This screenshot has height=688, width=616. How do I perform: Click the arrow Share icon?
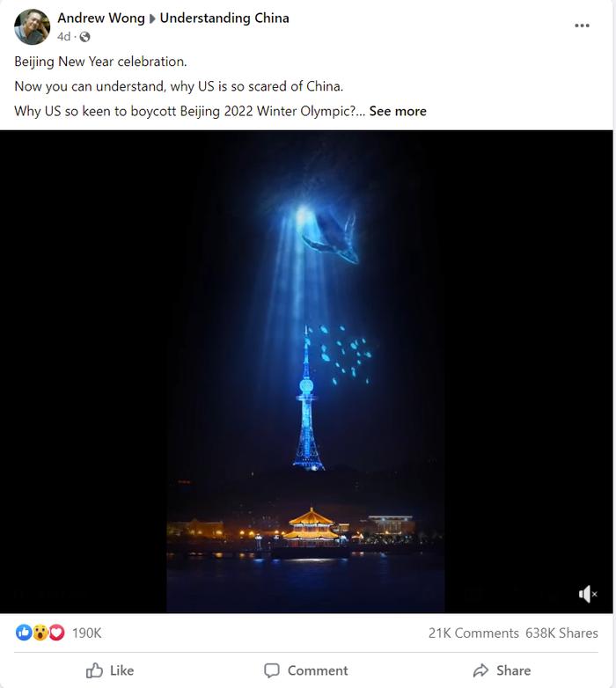click(480, 670)
